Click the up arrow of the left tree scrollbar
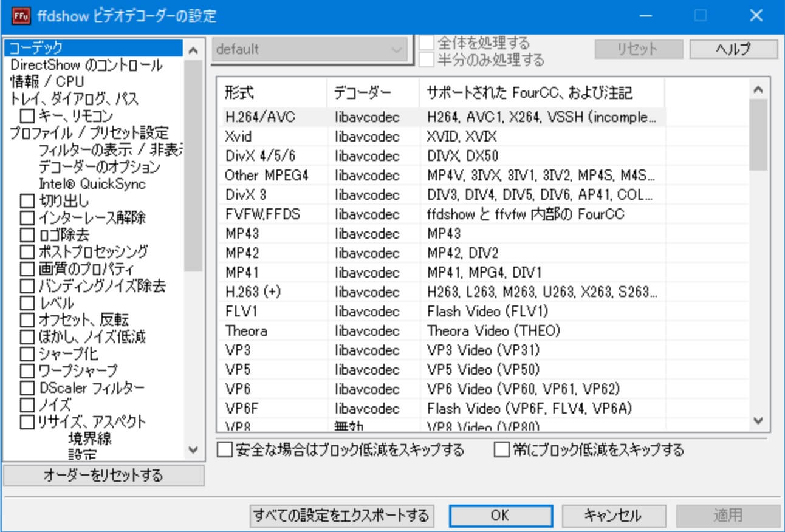This screenshot has height=532, width=785. tap(193, 50)
